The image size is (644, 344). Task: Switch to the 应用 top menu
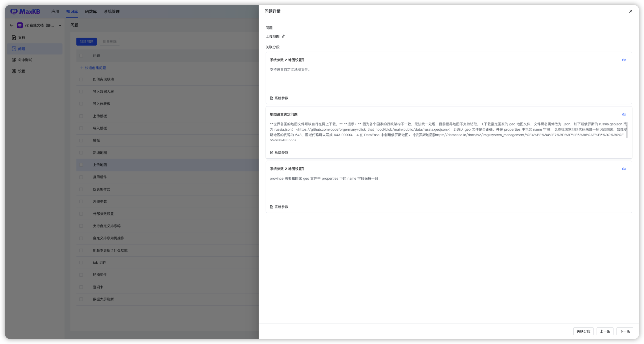(55, 11)
